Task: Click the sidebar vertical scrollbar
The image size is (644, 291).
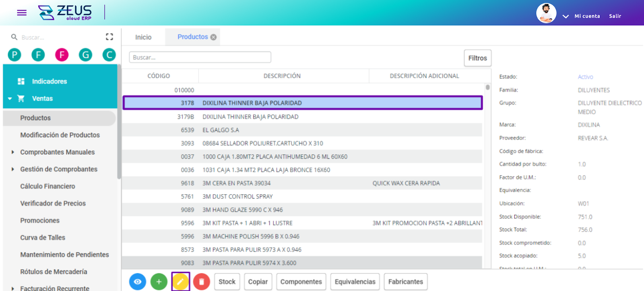Action: pos(119,122)
